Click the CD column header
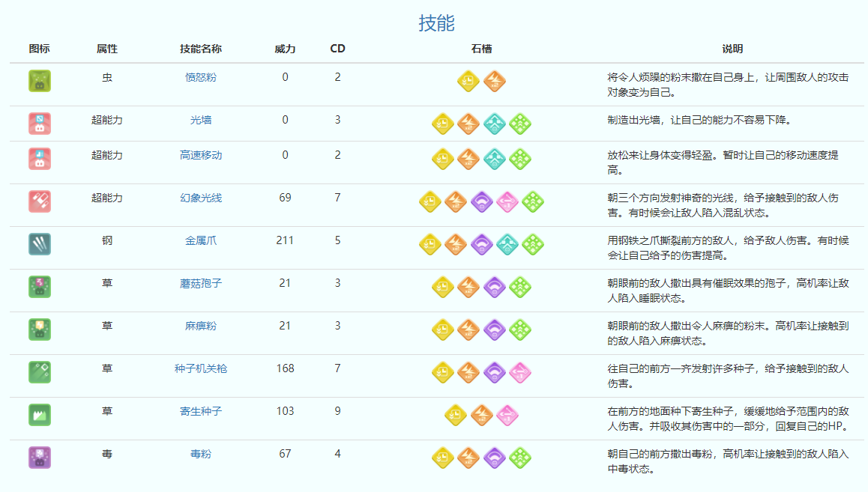Viewport: 868px width, 492px height. click(x=337, y=49)
